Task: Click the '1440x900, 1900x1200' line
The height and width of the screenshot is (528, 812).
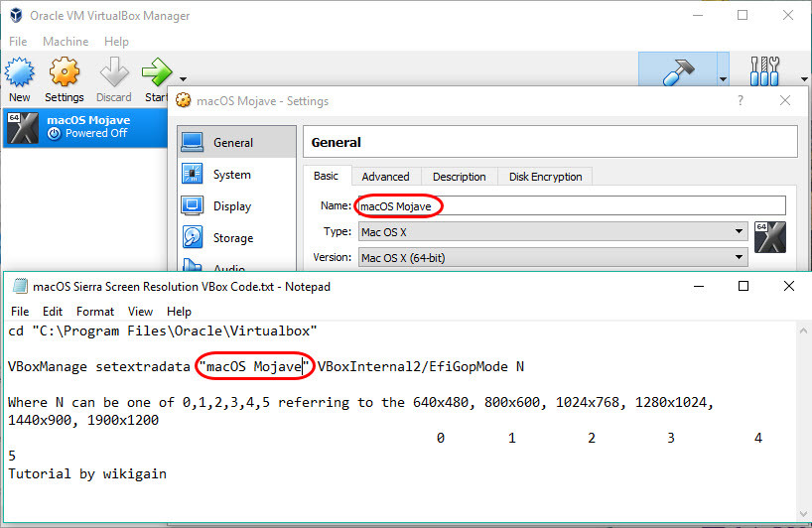Action: (x=83, y=420)
